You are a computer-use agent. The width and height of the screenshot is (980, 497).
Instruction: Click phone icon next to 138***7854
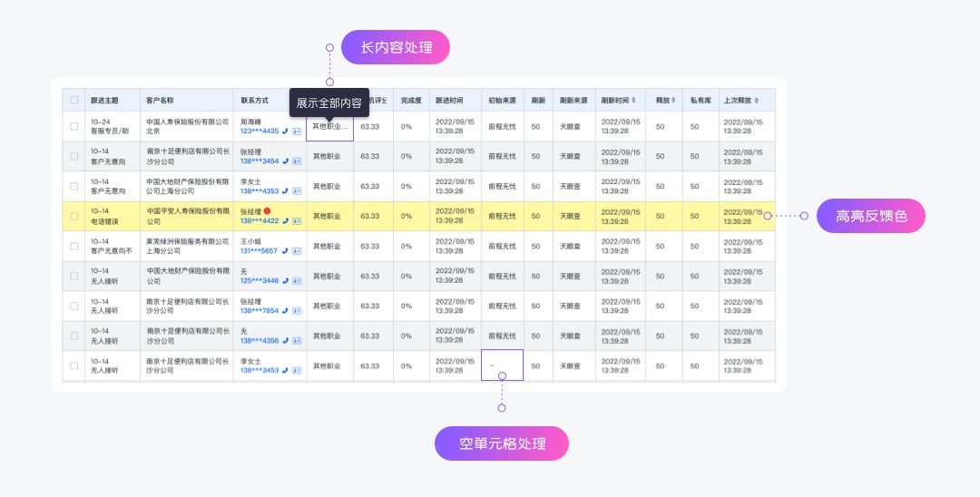click(286, 311)
